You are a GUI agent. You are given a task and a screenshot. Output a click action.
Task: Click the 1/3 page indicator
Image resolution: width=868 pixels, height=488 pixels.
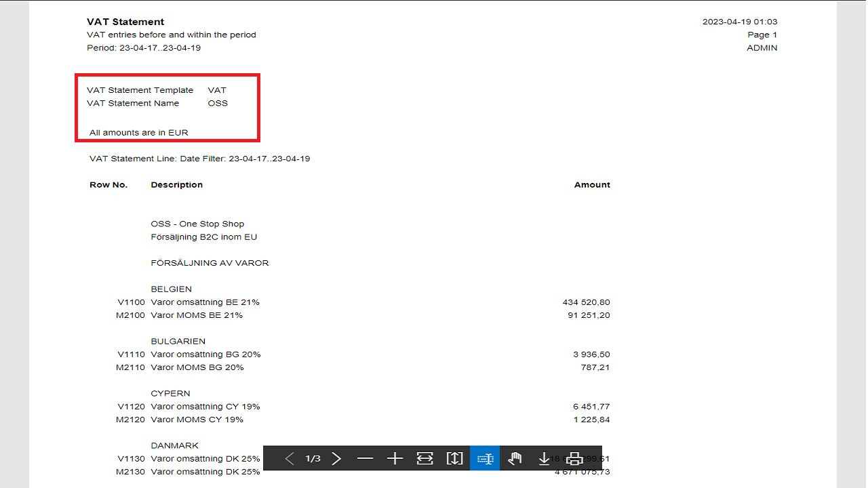(313, 459)
